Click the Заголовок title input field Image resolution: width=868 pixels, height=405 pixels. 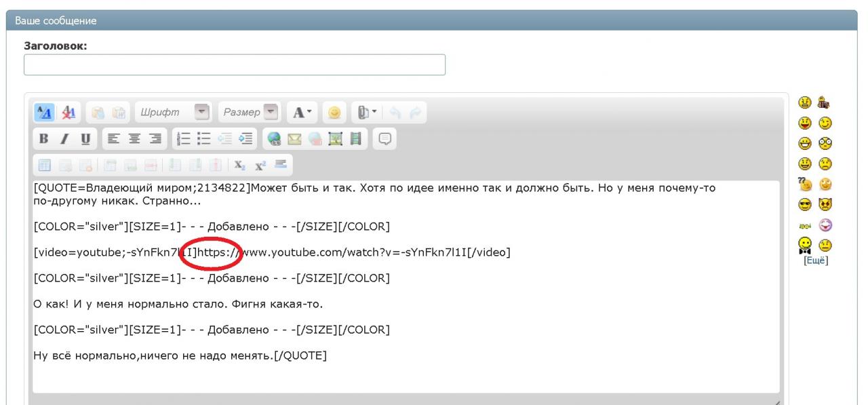[235, 65]
